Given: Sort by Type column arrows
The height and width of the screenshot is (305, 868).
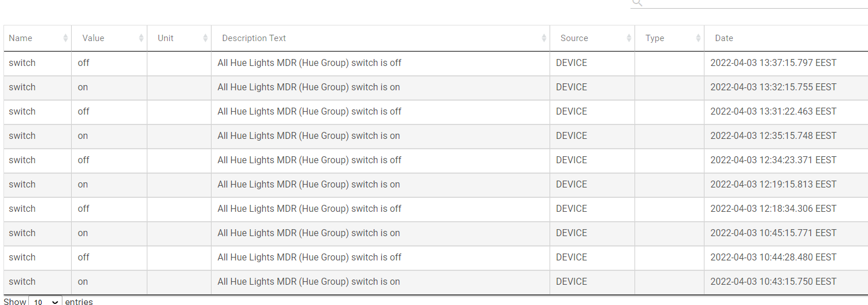Looking at the screenshot, I should point(698,38).
